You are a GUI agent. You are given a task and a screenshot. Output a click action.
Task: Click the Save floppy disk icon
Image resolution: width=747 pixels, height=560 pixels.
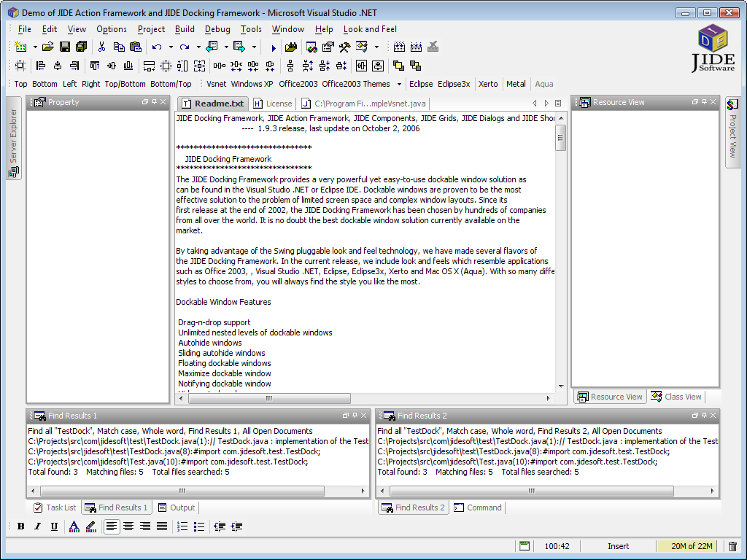pyautogui.click(x=65, y=47)
